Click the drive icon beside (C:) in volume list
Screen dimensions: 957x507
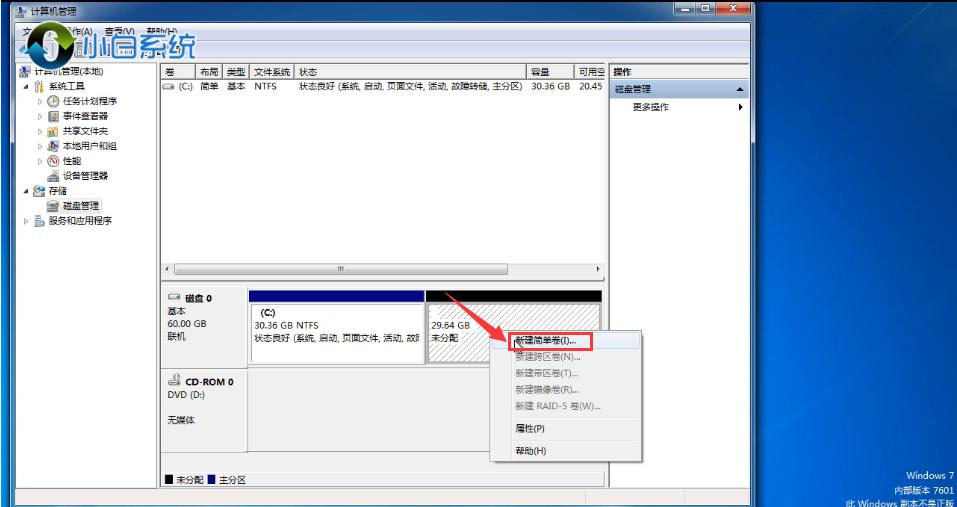point(168,87)
